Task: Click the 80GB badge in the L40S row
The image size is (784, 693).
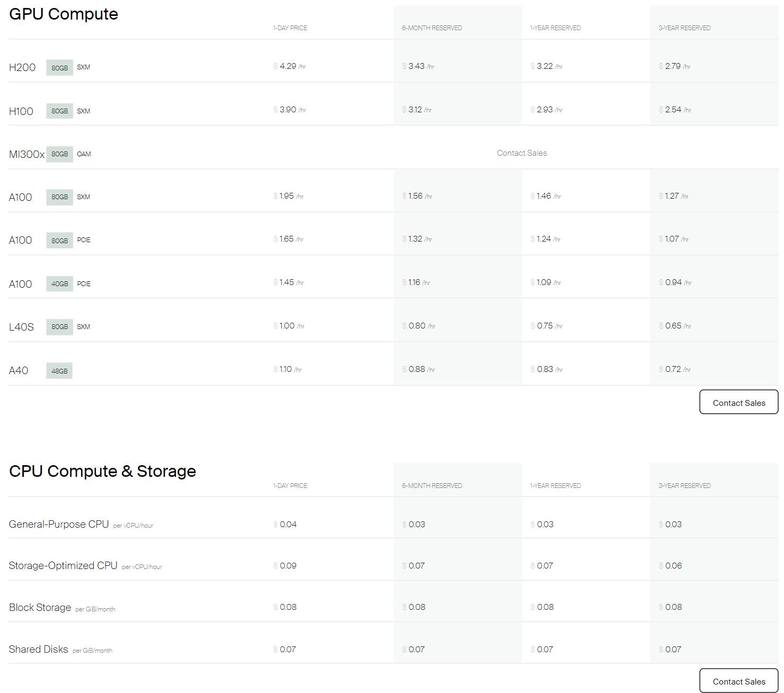Action: tap(59, 326)
